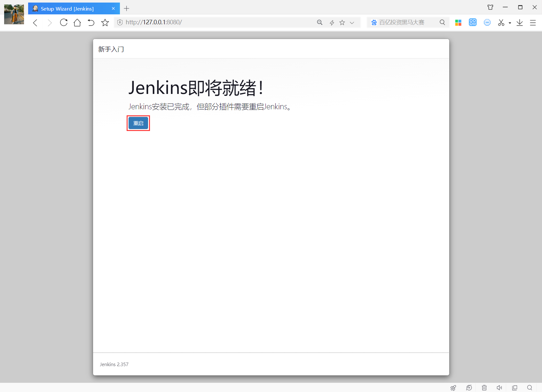This screenshot has width=542, height=392.
Task: Click the search magnifier button in search box
Action: pyautogui.click(x=442, y=22)
